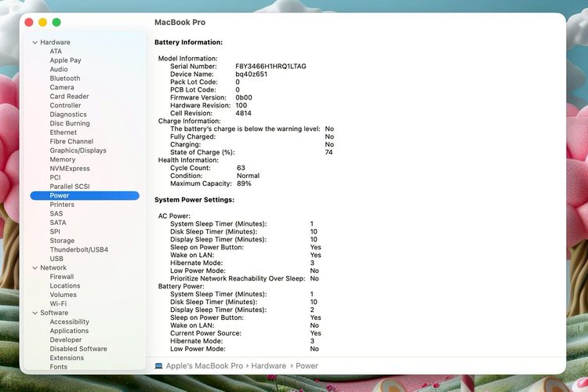
Task: Select Fonts under Software
Action: point(59,367)
